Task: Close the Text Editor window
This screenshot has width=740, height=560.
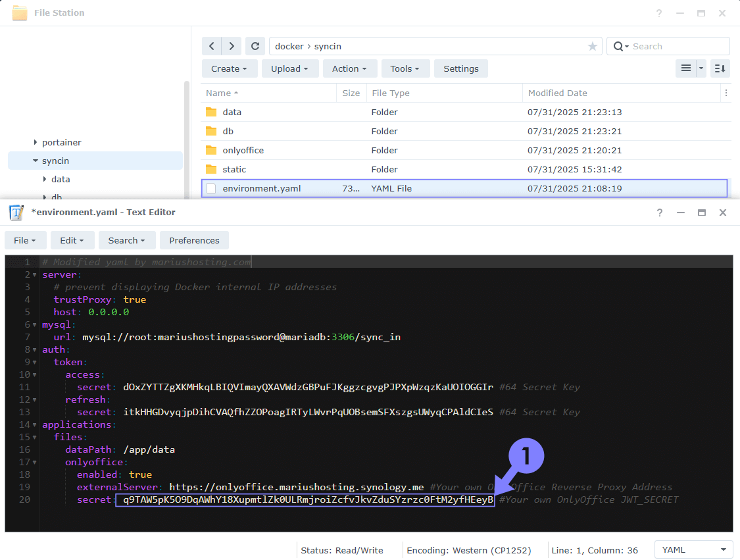Action: (722, 213)
